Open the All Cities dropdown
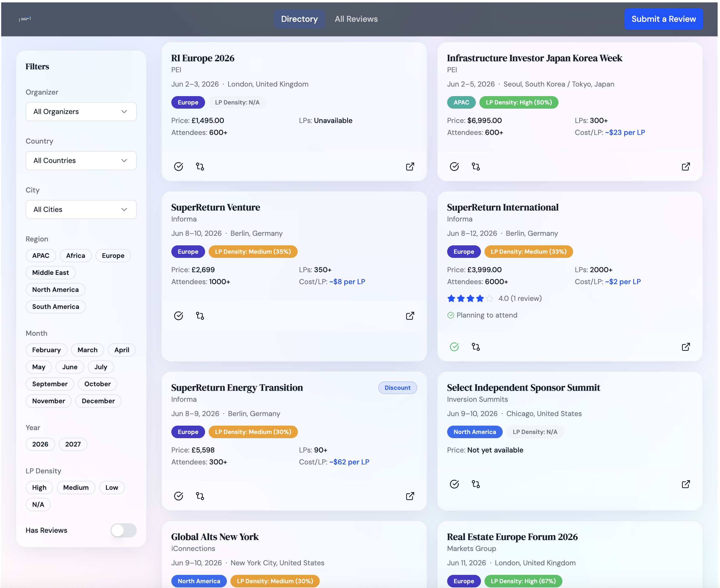 [x=81, y=210]
